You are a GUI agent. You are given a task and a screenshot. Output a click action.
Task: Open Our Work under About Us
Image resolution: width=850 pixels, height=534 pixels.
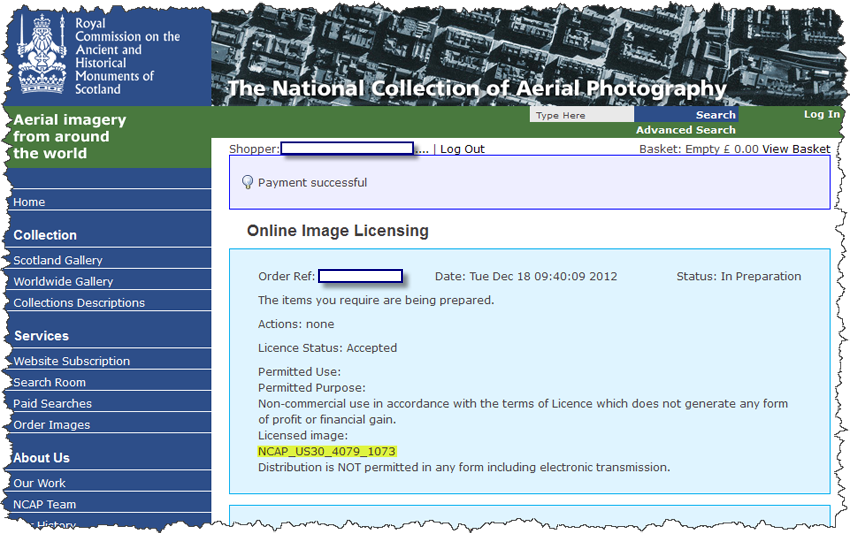tap(39, 483)
